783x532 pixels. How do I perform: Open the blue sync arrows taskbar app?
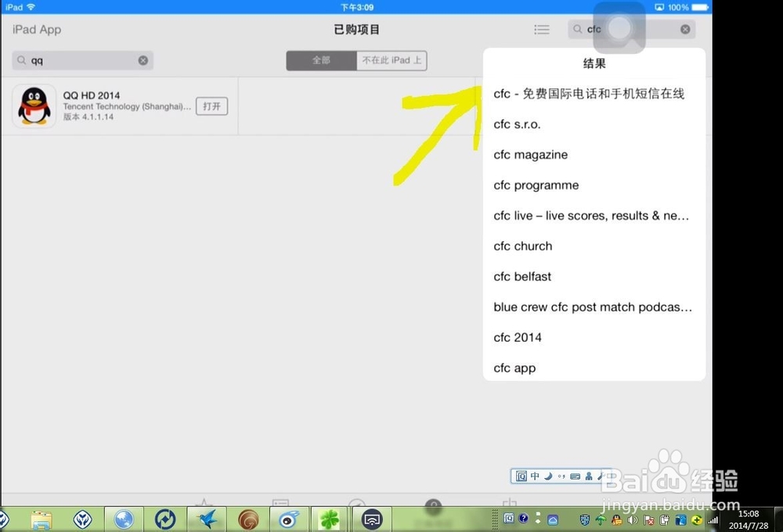[x=164, y=520]
